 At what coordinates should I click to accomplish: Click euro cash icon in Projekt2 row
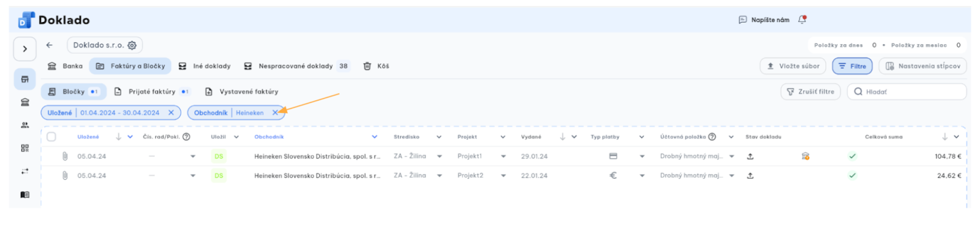tap(613, 176)
